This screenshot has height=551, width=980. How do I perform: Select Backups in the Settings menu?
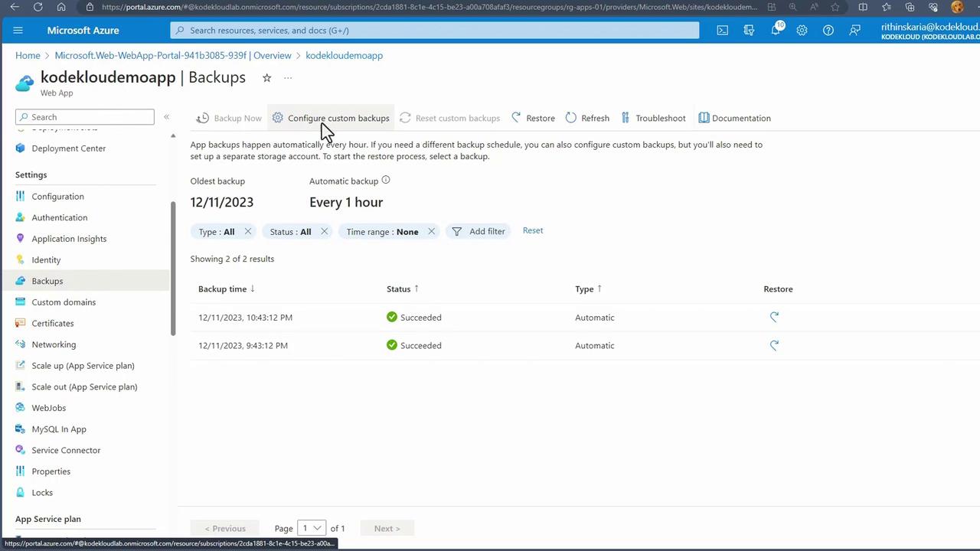tap(84, 281)
